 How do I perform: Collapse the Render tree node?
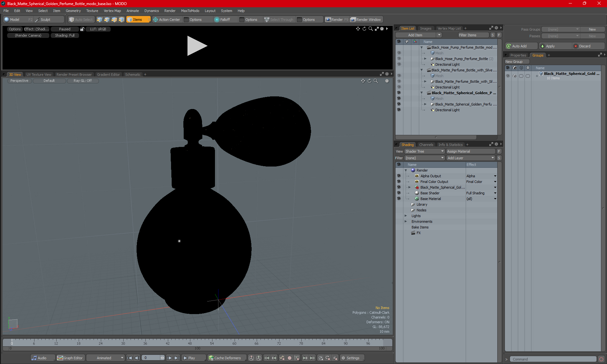[406, 170]
